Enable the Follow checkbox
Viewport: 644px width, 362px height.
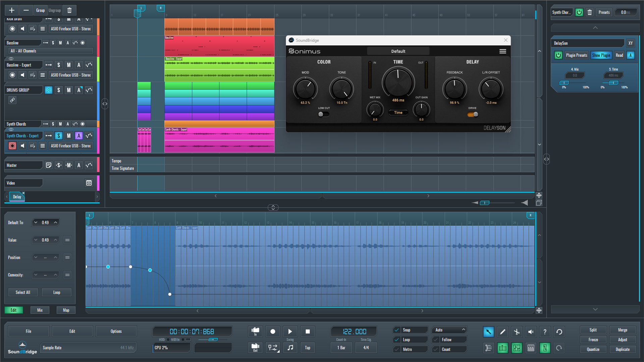click(436, 340)
